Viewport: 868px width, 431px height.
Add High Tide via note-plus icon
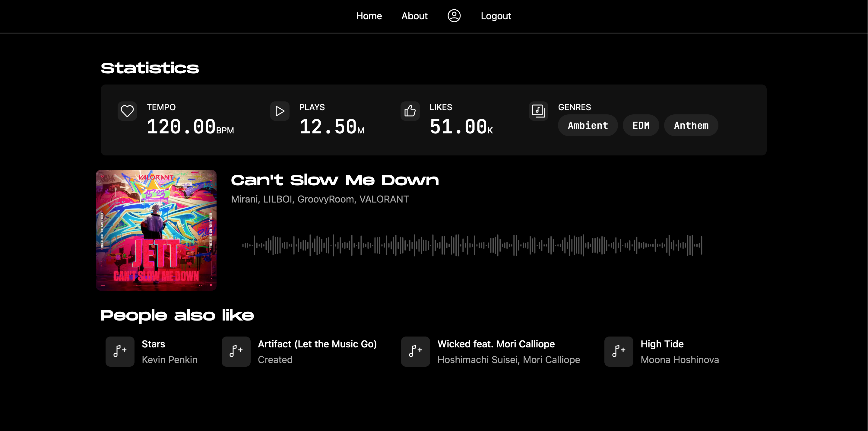[x=618, y=351]
